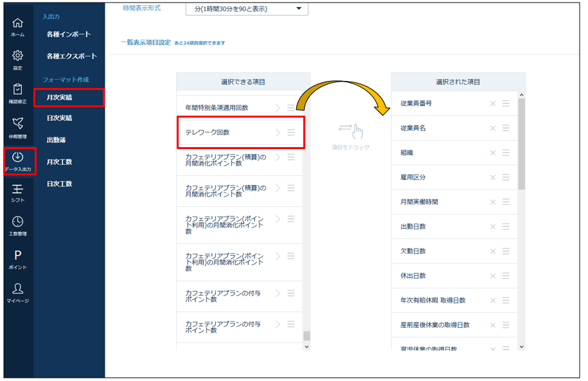588x381 pixels.
Task: Click the 月間実働時間 item text
Action: [419, 202]
